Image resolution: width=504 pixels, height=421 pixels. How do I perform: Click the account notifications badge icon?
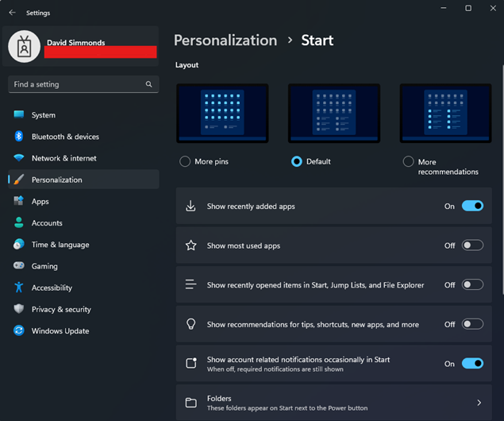[x=191, y=364]
